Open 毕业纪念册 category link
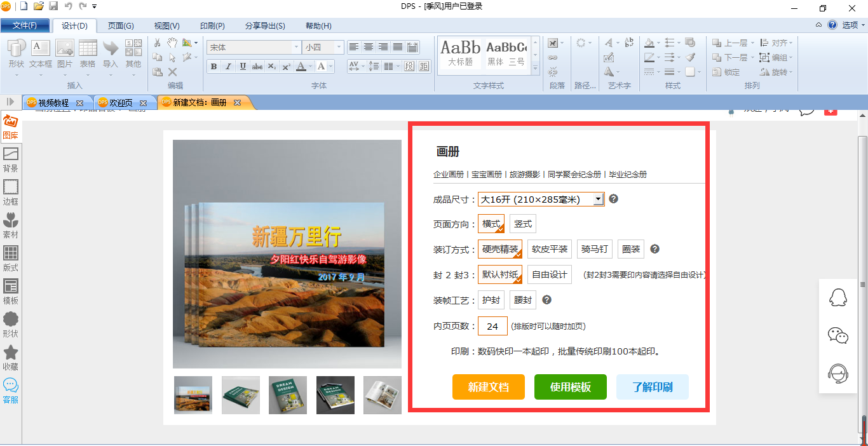 [628, 174]
